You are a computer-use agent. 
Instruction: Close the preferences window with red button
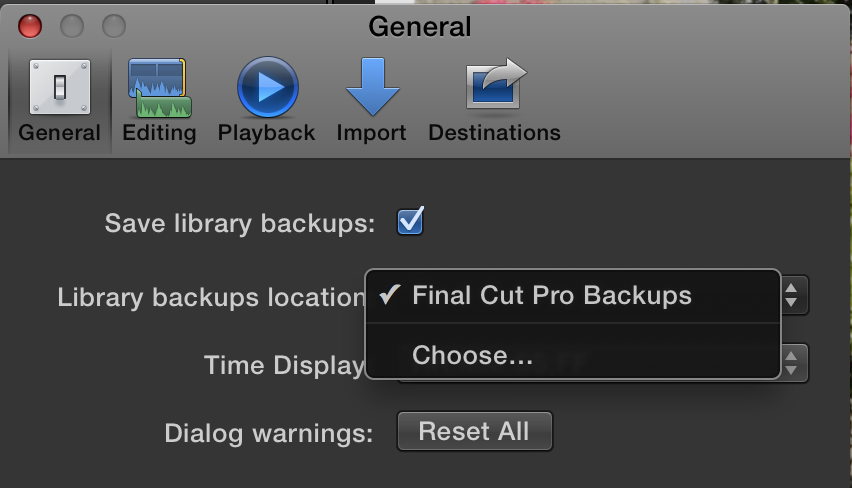30,26
